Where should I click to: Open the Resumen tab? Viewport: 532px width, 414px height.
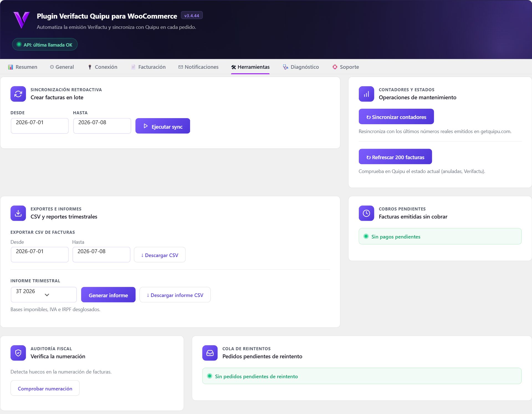pyautogui.click(x=23, y=67)
